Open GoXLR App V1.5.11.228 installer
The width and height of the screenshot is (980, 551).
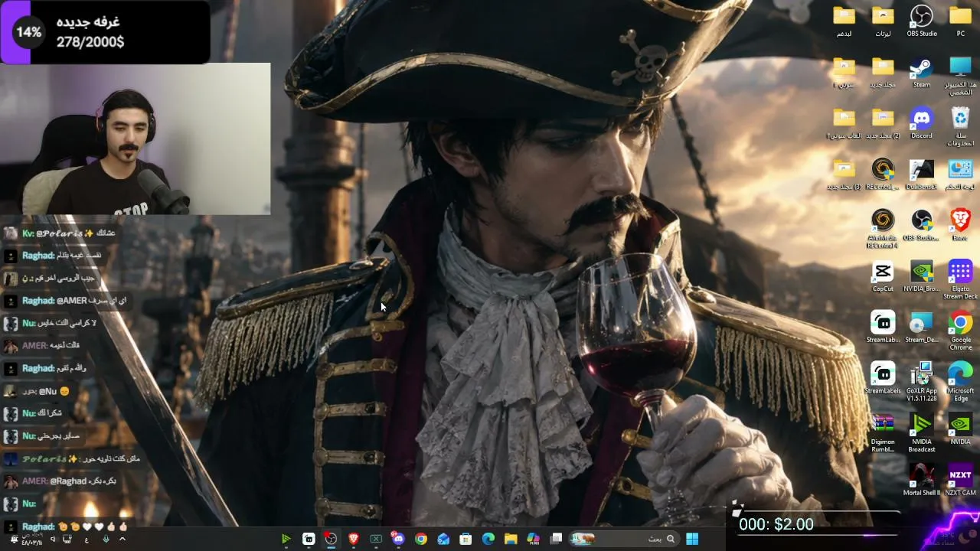point(921,381)
